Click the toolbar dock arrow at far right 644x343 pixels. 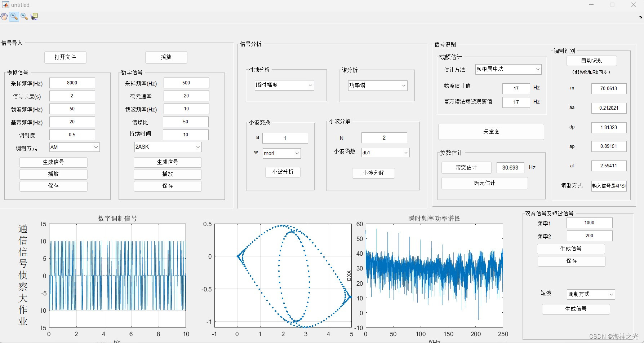(640, 17)
